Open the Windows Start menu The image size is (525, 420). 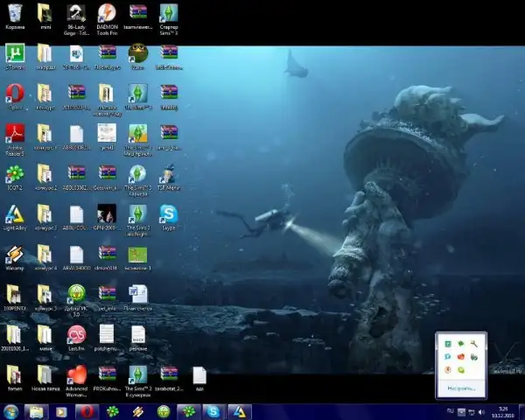click(x=11, y=411)
